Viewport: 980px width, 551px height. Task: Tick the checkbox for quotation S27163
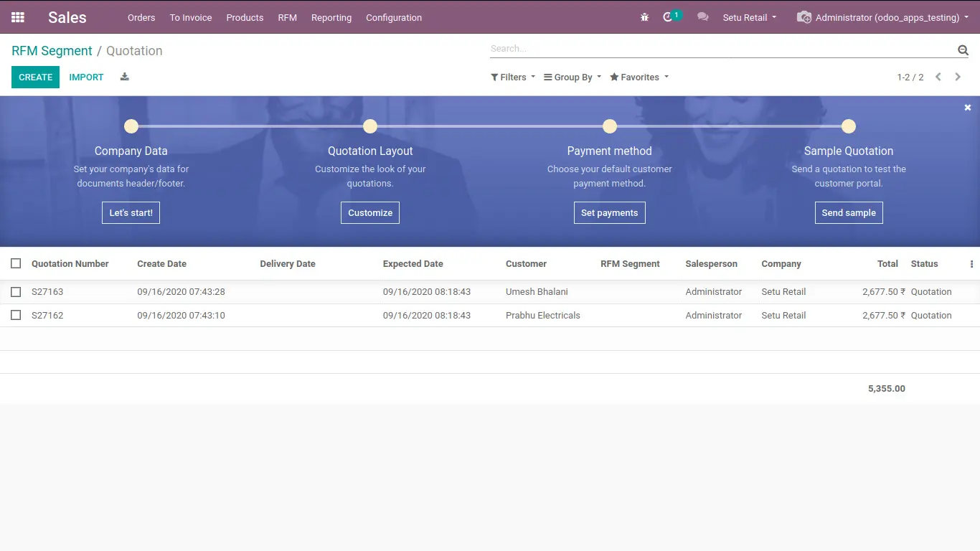tap(16, 292)
